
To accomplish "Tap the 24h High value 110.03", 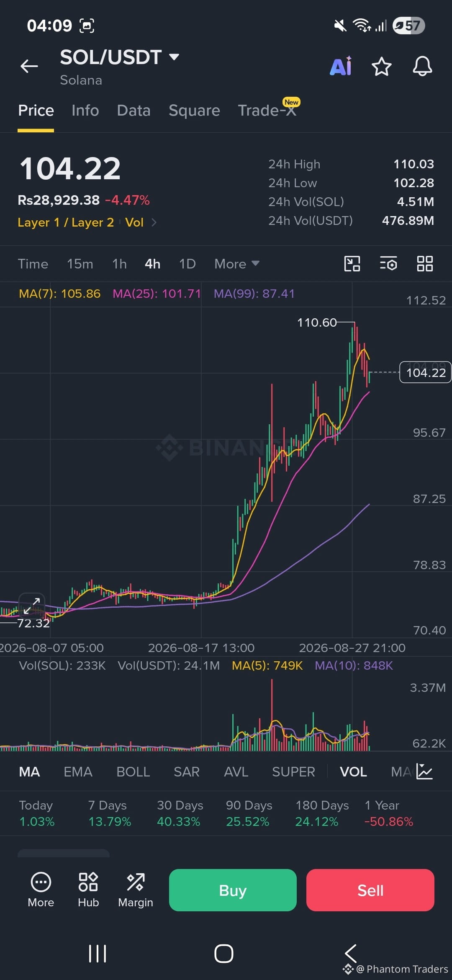I will (413, 164).
